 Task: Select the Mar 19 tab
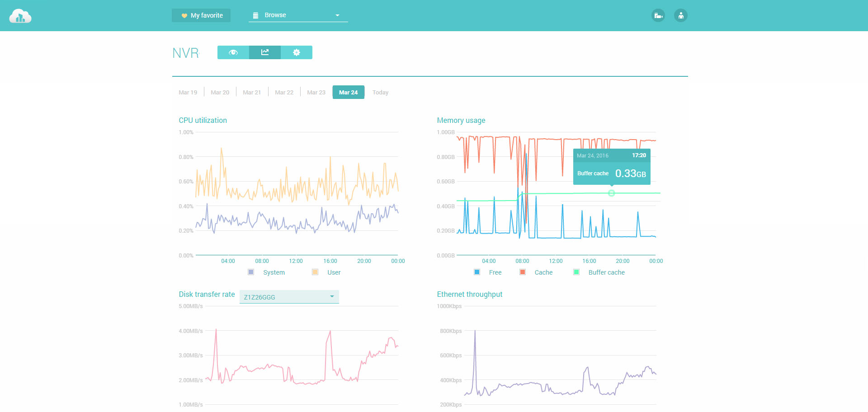tap(188, 92)
